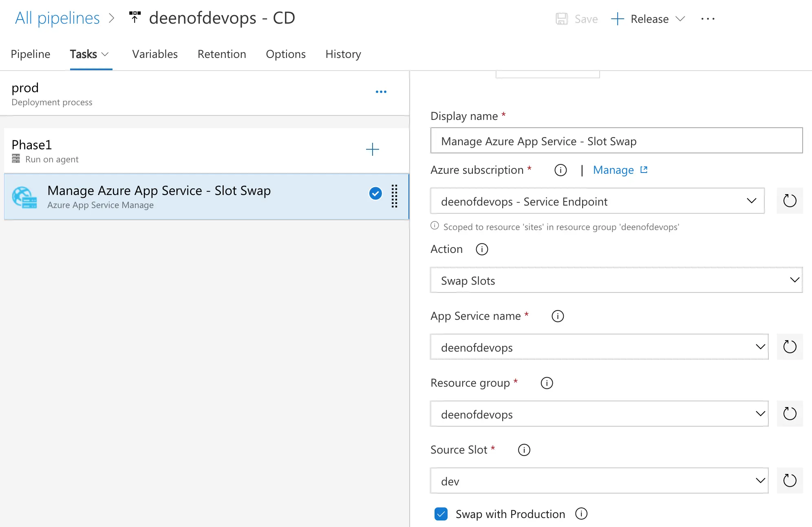Switch to the Pipeline tab
The height and width of the screenshot is (527, 812).
pyautogui.click(x=31, y=54)
